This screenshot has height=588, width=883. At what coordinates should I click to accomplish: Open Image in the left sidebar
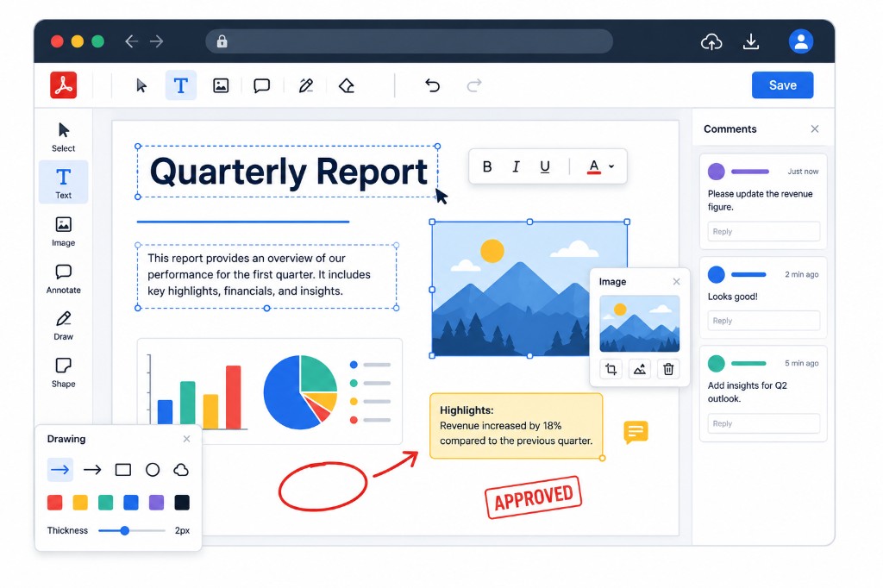(x=63, y=231)
